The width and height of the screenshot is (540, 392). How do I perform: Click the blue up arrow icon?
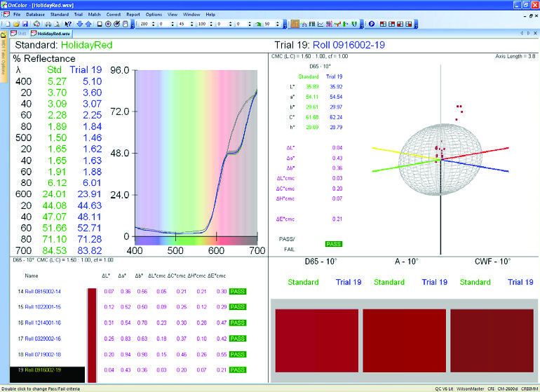[88, 24]
